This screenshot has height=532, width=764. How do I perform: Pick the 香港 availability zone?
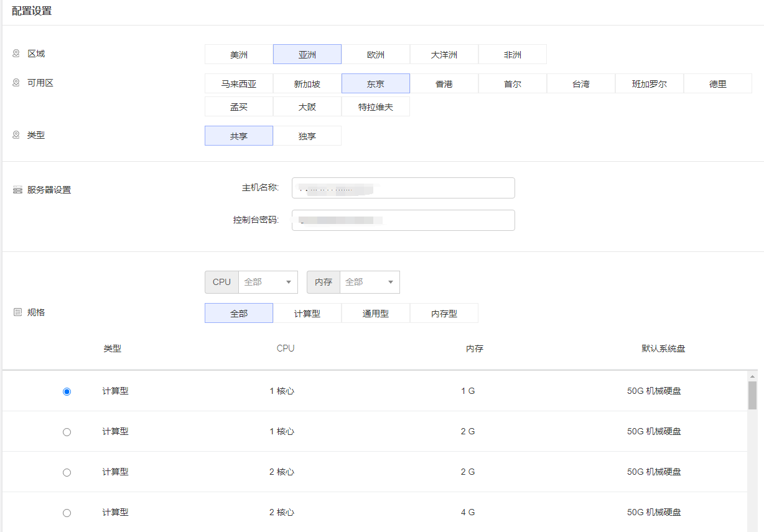tap(444, 84)
